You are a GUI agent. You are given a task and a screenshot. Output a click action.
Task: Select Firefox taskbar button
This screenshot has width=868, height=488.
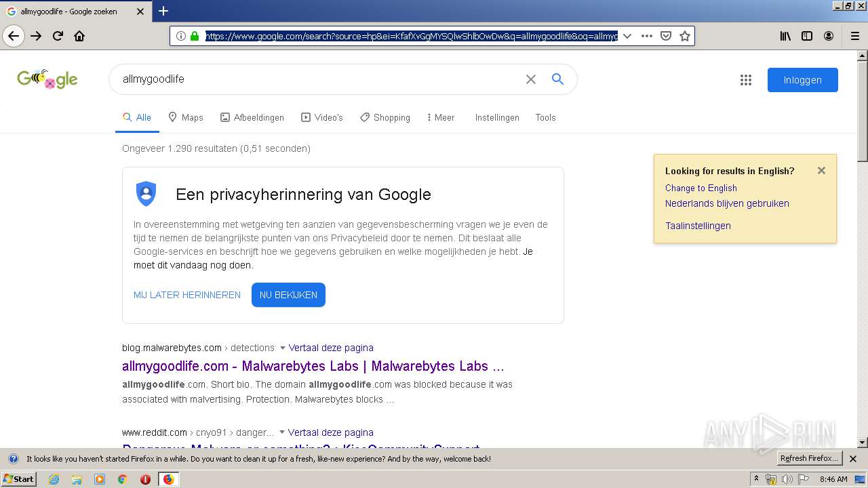pos(168,479)
